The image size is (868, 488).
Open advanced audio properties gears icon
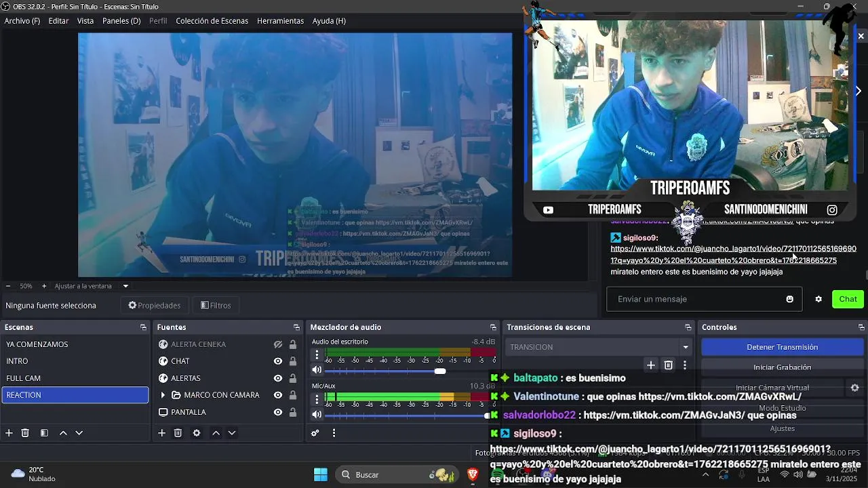pyautogui.click(x=315, y=433)
